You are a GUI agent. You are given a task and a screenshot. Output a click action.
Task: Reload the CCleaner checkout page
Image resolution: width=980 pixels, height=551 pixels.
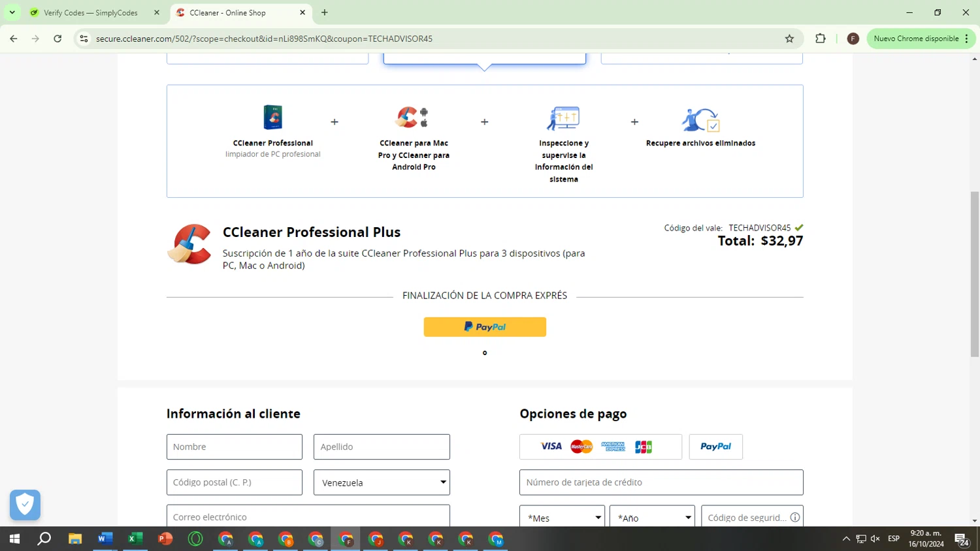(57, 39)
